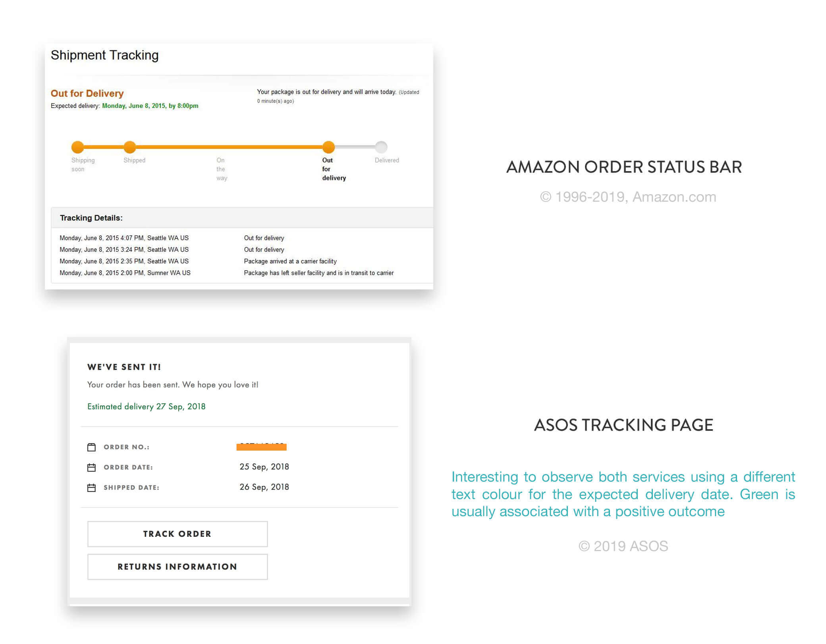Click the Shipping soon progress dot
826x644 pixels.
(x=77, y=147)
